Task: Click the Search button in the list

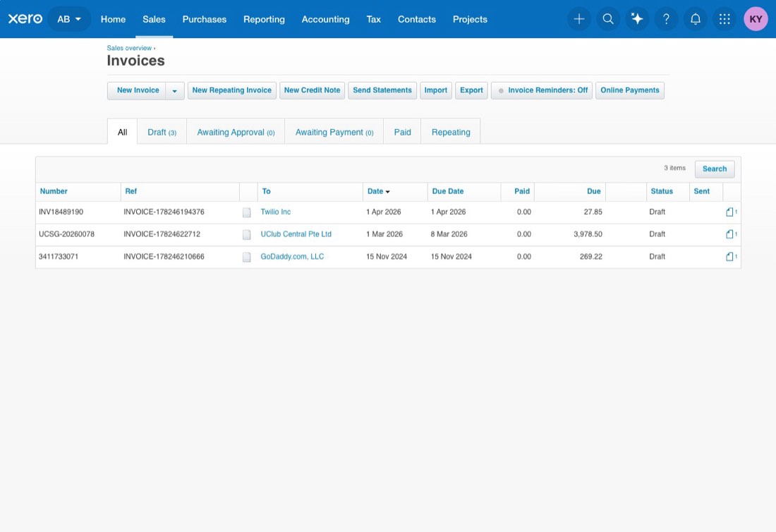Action: pyautogui.click(x=715, y=169)
